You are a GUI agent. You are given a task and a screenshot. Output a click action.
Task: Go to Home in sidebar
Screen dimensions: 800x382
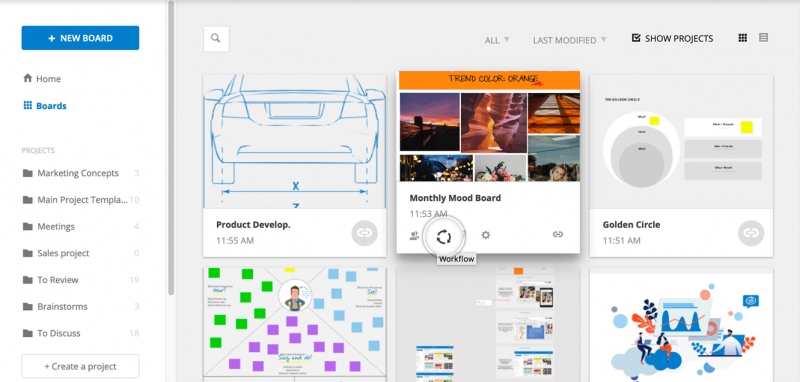click(x=42, y=79)
